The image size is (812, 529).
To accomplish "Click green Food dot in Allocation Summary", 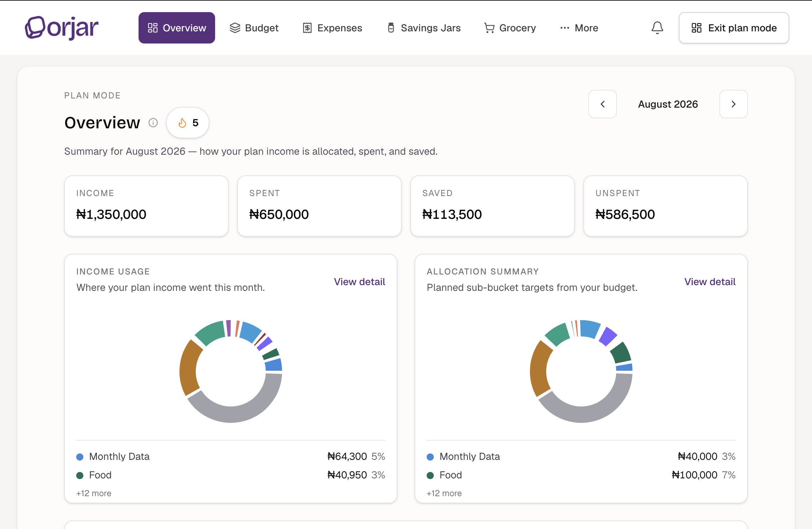I will 430,476.
